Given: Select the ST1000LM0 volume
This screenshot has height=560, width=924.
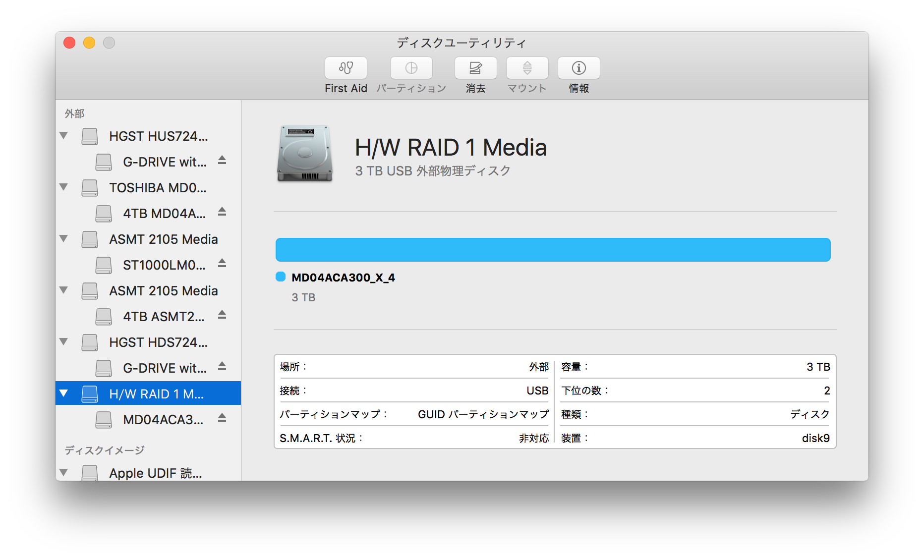Looking at the screenshot, I should pos(148,265).
